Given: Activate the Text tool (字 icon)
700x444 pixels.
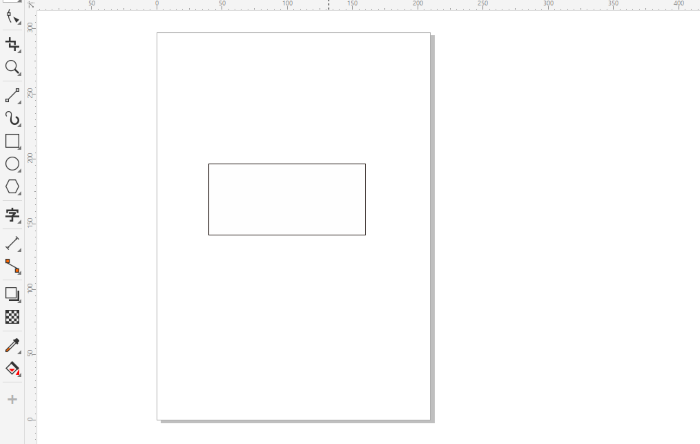Looking at the screenshot, I should pos(12,216).
